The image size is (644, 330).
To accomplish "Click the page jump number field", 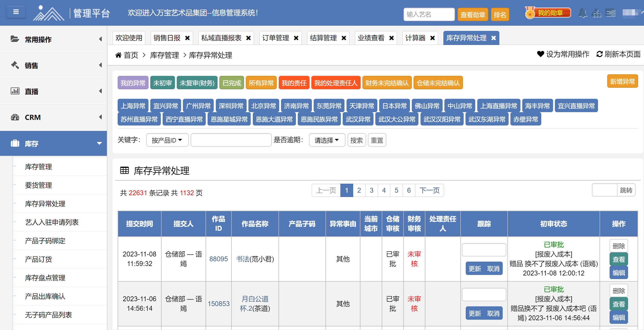I will point(605,190).
